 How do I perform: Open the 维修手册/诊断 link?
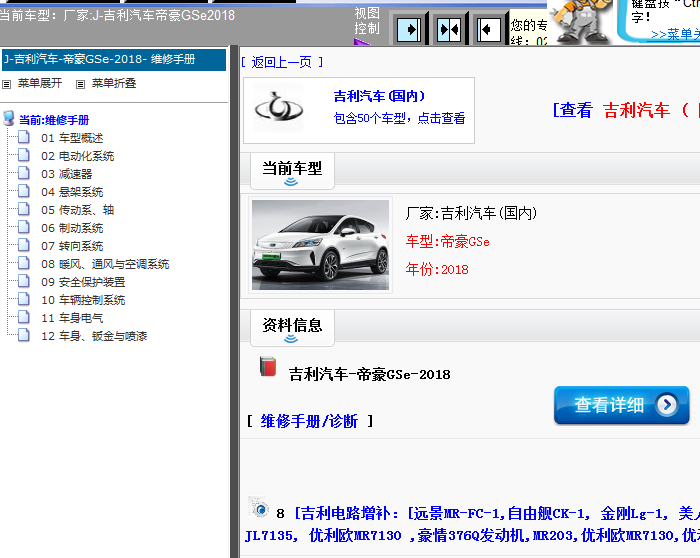tap(309, 421)
